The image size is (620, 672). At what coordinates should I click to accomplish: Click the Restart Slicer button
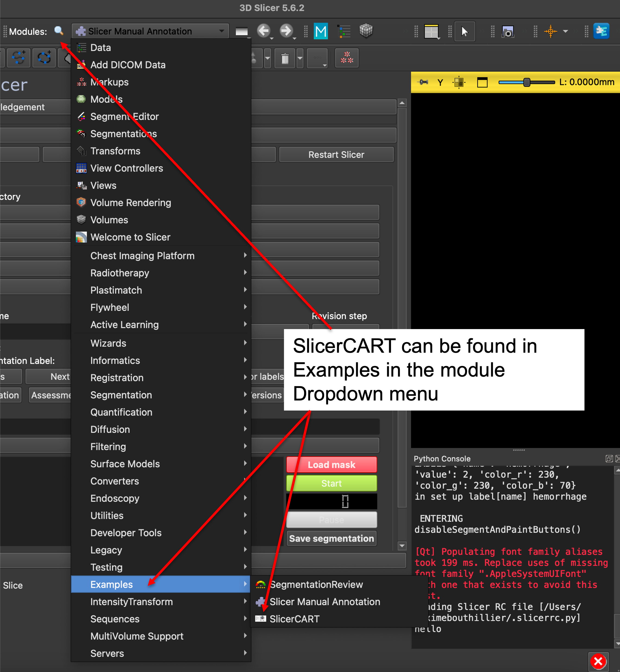pyautogui.click(x=336, y=154)
